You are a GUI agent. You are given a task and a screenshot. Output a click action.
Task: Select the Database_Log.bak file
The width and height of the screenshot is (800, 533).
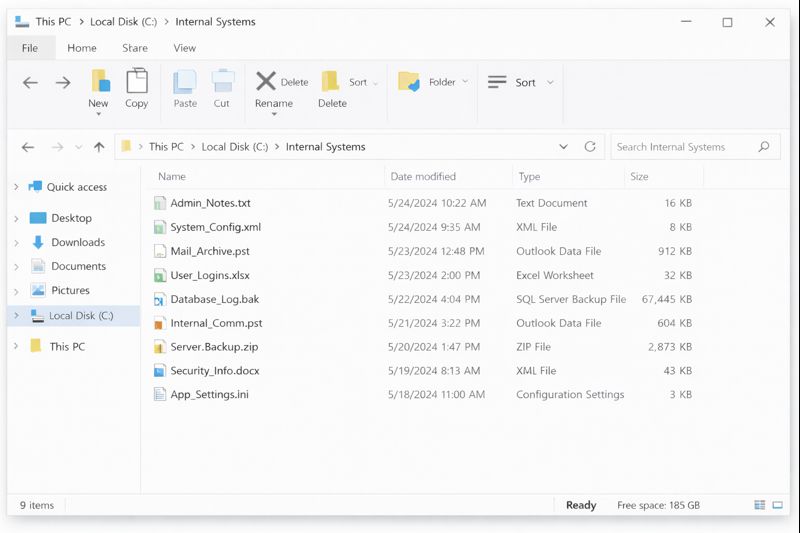214,299
